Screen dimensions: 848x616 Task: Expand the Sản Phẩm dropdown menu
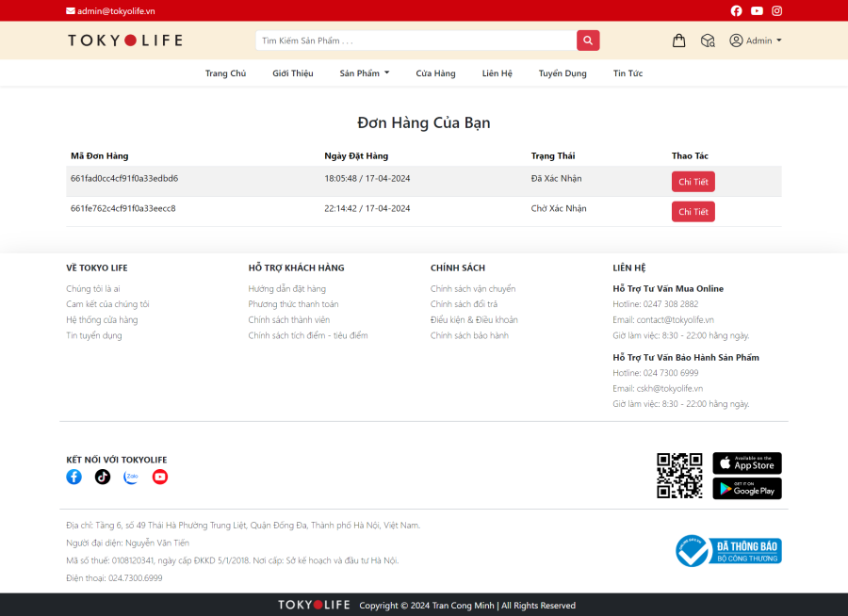point(365,73)
